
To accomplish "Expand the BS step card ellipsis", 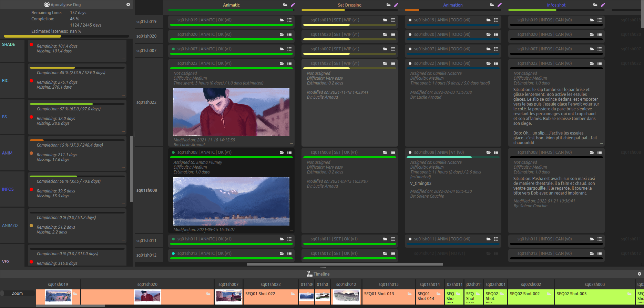I will 123,131.
